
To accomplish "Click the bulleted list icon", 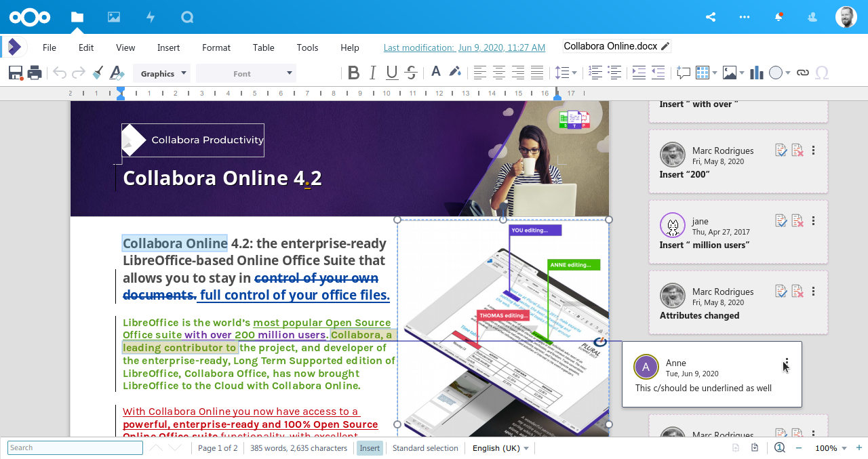I will 614,73.
